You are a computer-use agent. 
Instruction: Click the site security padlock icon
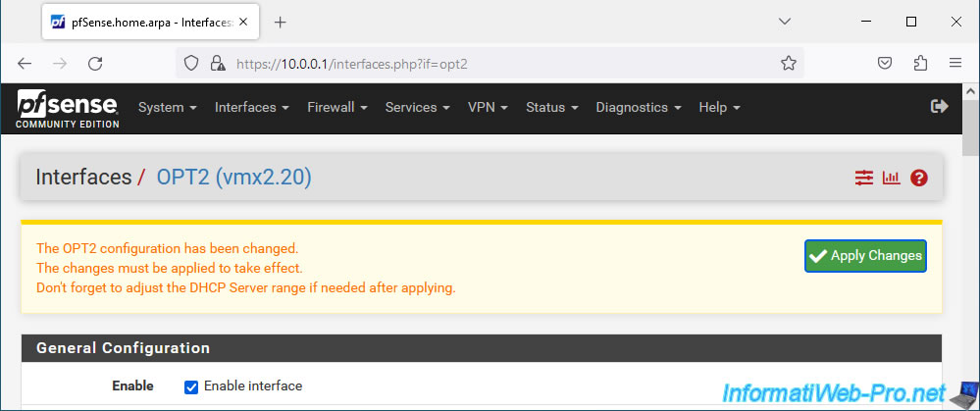[x=217, y=63]
